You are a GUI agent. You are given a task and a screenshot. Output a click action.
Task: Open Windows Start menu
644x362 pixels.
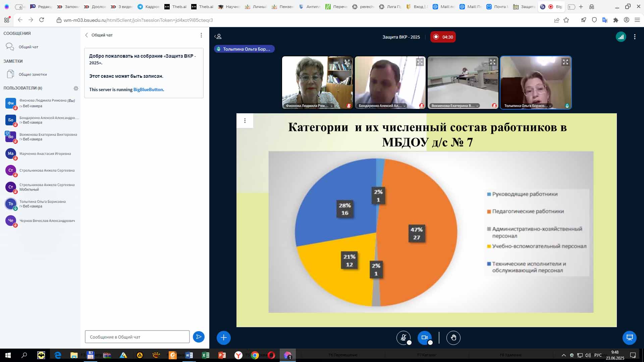click(x=8, y=355)
